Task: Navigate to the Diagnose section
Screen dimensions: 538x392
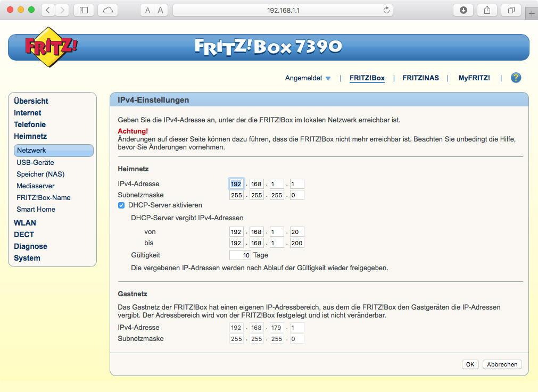Action: (30, 246)
